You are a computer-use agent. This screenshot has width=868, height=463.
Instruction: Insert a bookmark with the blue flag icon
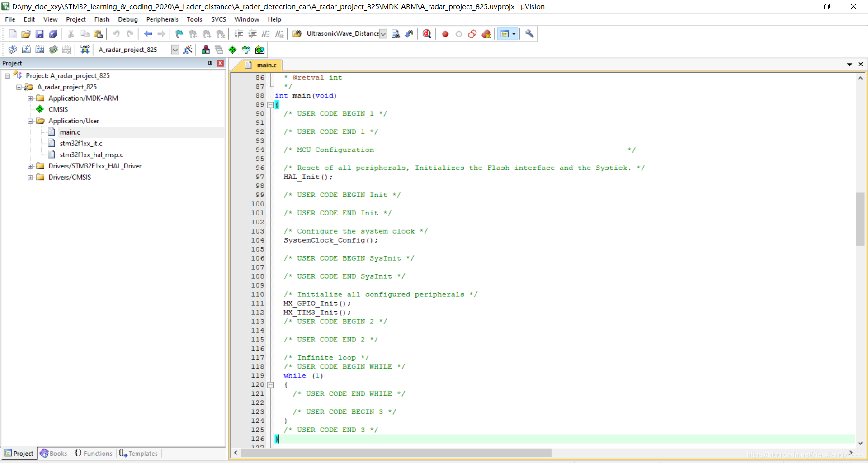tap(179, 34)
